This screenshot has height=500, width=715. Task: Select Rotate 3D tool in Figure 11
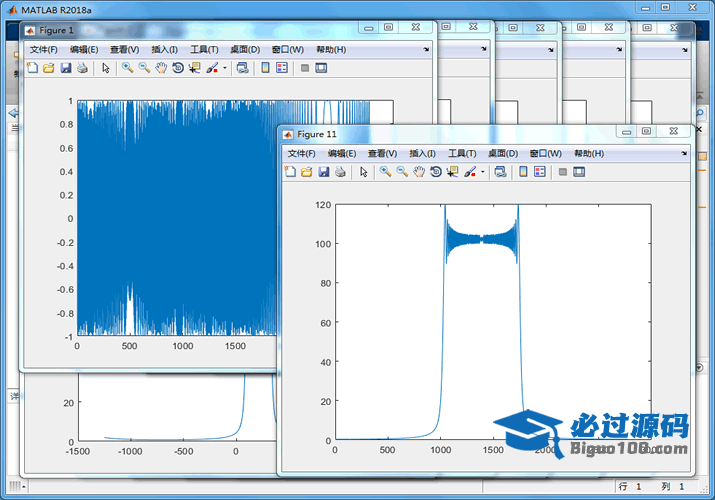[x=436, y=172]
